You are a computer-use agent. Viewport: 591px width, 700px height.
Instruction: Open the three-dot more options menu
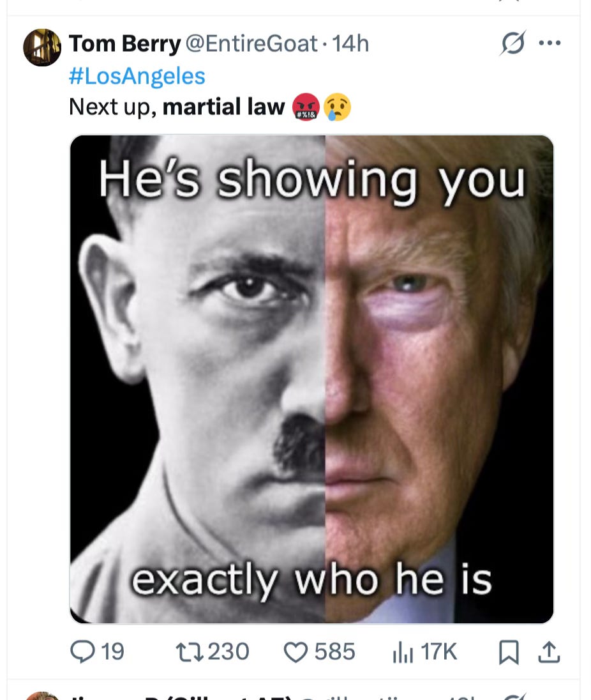point(550,43)
